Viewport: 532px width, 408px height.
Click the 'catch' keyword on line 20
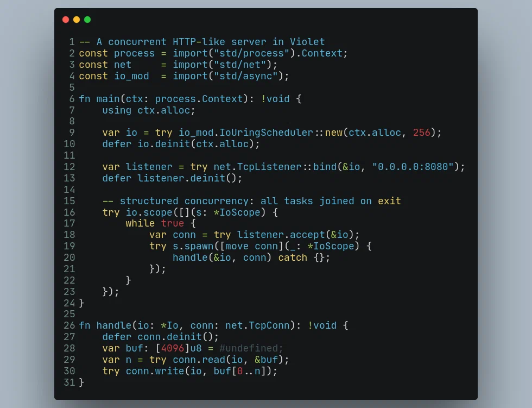[x=293, y=258]
